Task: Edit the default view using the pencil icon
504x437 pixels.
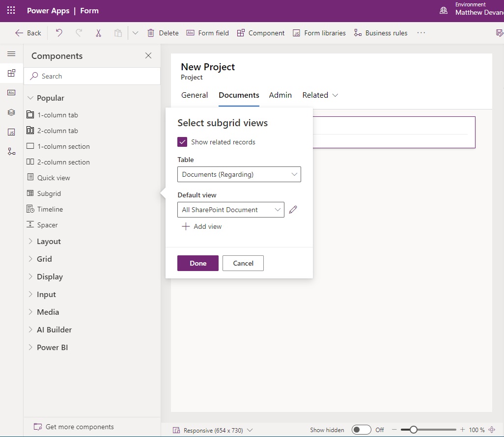Action: (293, 209)
